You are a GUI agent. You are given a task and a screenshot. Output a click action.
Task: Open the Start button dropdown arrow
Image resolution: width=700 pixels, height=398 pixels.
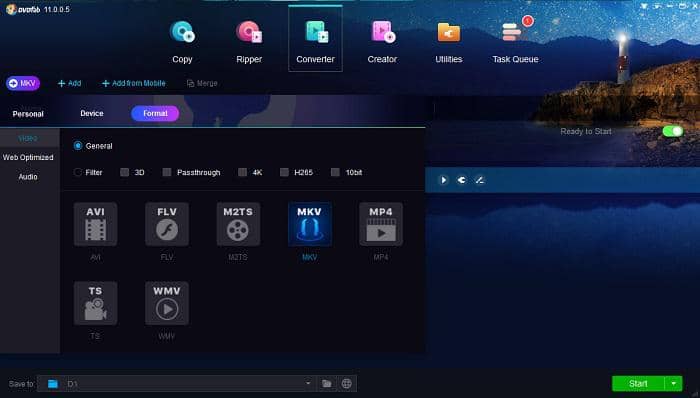tap(673, 383)
